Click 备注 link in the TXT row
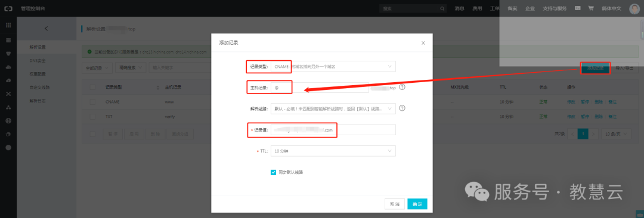 tap(612, 117)
